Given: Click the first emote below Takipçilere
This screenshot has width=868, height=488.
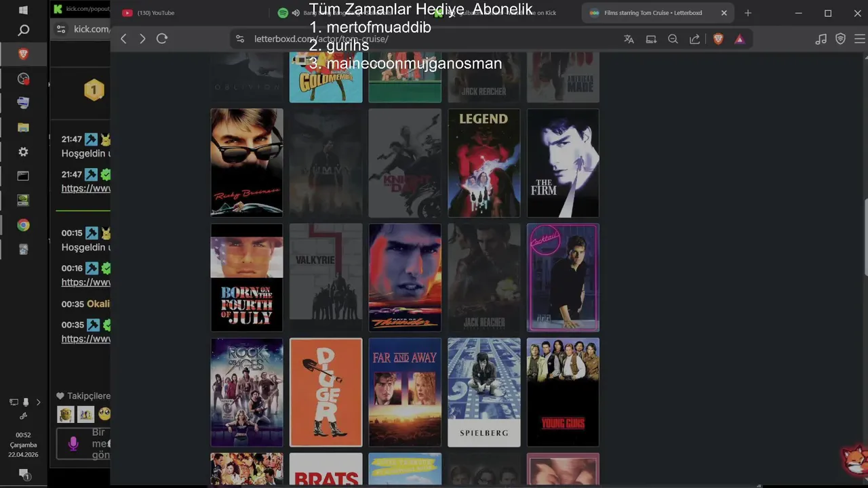Looking at the screenshot, I should pyautogui.click(x=66, y=414).
